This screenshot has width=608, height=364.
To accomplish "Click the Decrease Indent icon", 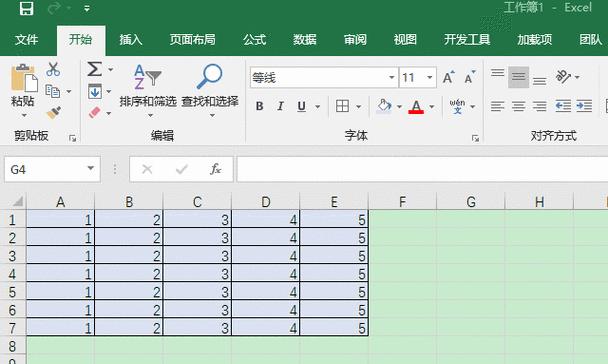I will (x=563, y=106).
